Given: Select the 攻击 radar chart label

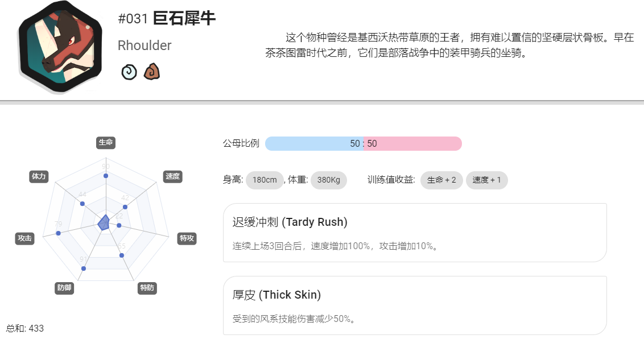Looking at the screenshot, I should (x=24, y=238).
